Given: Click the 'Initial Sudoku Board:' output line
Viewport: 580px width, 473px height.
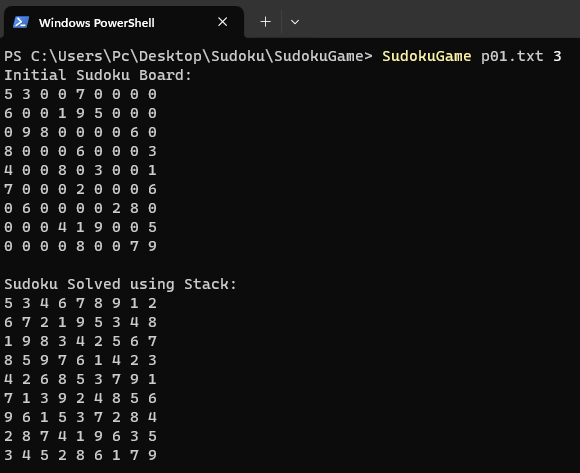Looking at the screenshot, I should click(x=98, y=75).
